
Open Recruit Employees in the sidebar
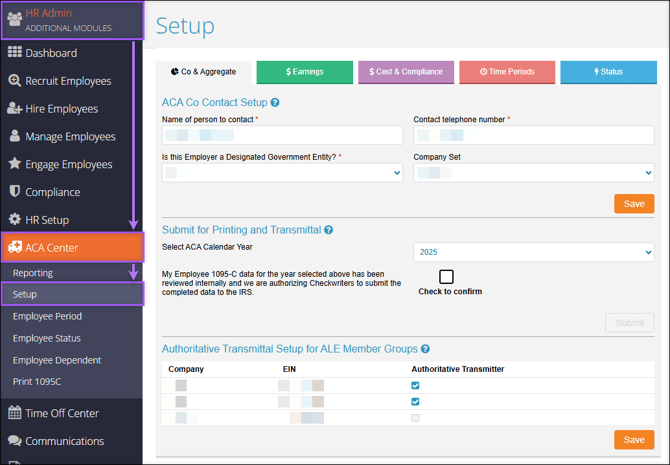tap(71, 81)
